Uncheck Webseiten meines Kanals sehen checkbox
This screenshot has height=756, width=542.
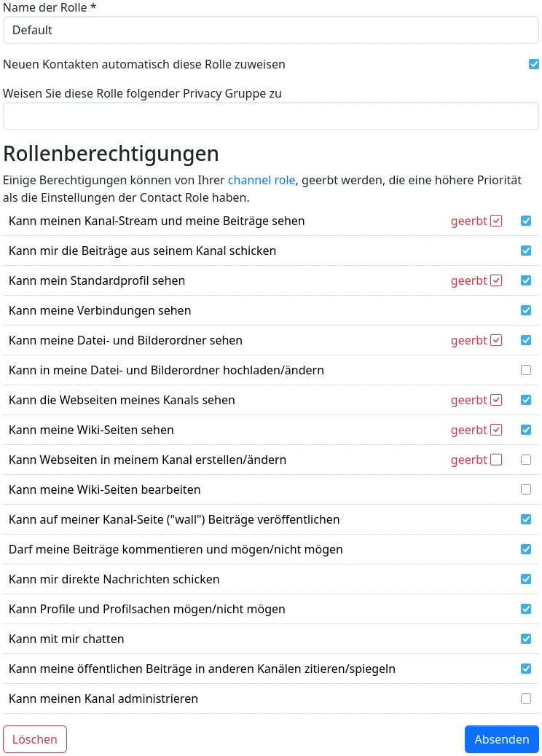tap(526, 400)
